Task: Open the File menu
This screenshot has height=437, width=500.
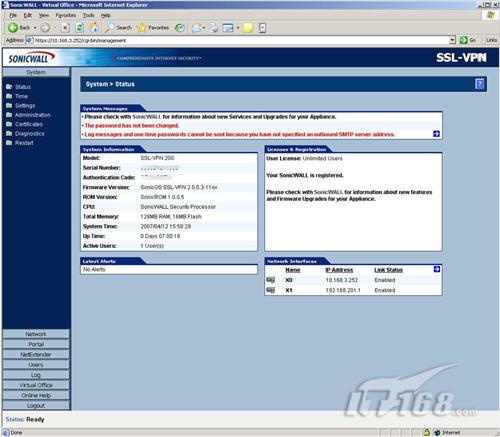Action: [x=13, y=15]
